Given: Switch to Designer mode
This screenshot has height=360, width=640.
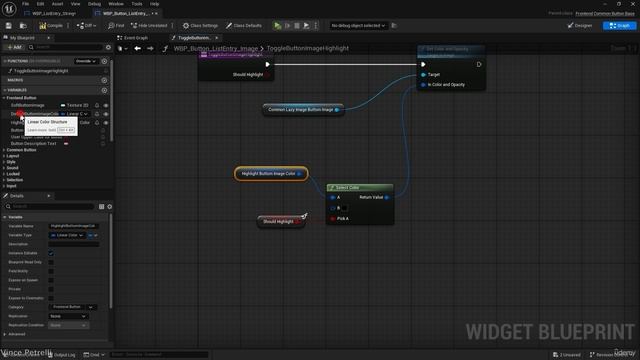Looking at the screenshot, I should coord(580,26).
